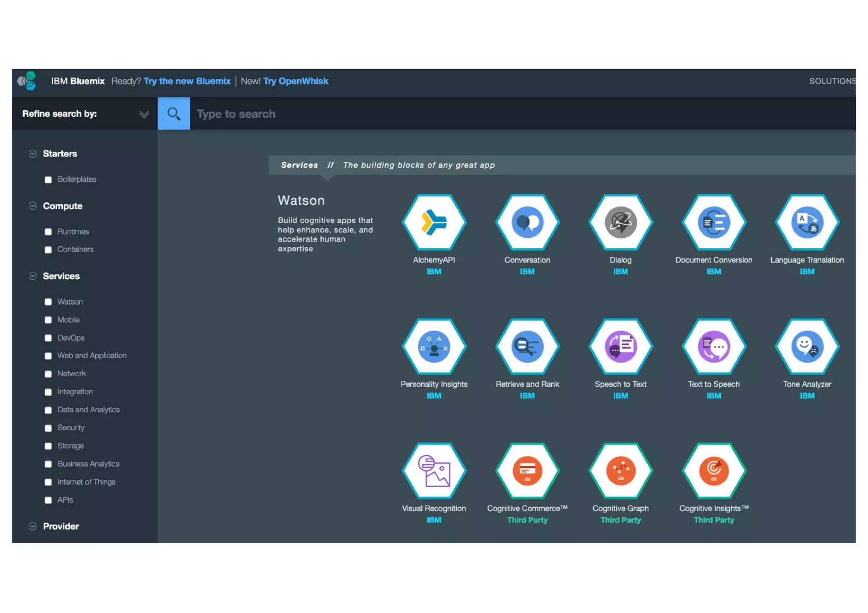Select the Personality Insights icon
The width and height of the screenshot is (868, 613).
click(434, 347)
